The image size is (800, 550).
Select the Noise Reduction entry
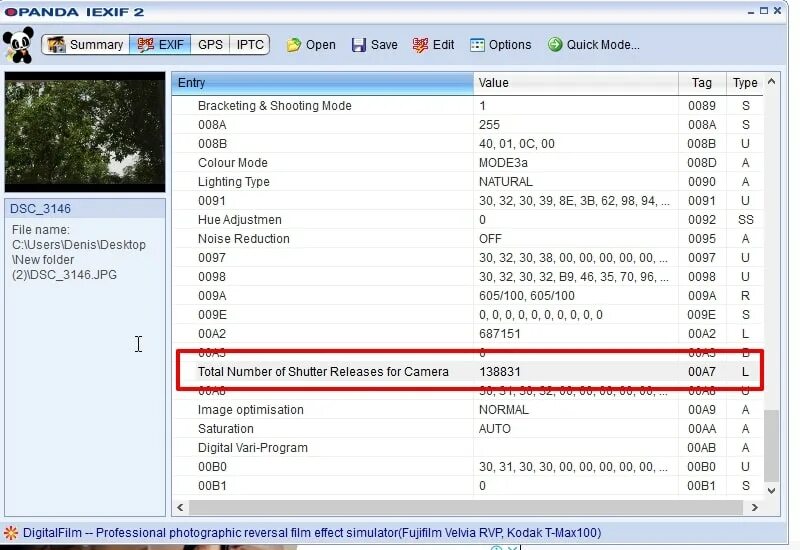[244, 239]
